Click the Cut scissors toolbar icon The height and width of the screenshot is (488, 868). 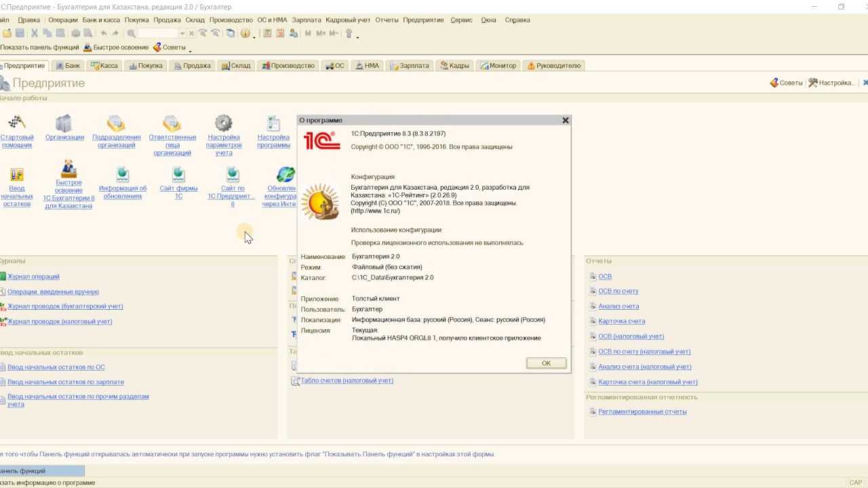(35, 33)
